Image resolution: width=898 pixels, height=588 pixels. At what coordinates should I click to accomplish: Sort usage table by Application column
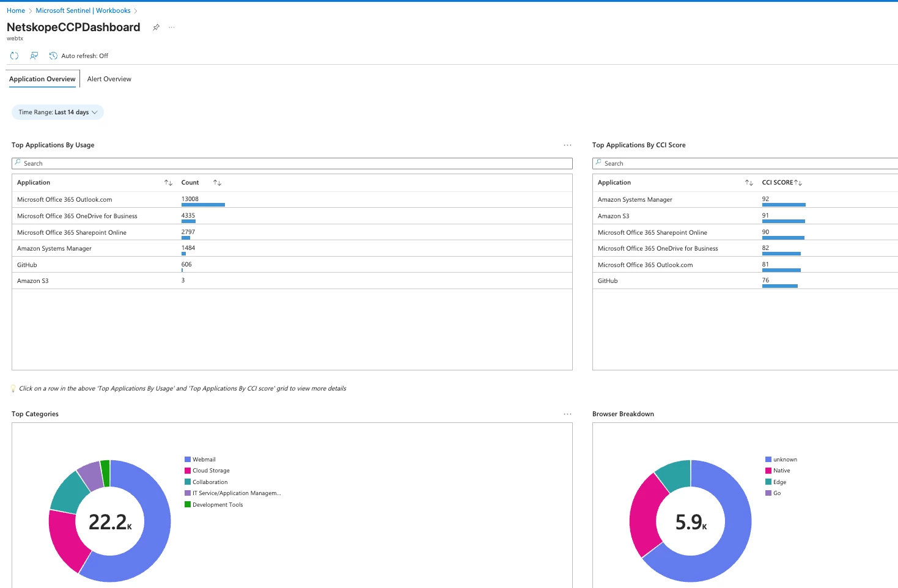[168, 183]
